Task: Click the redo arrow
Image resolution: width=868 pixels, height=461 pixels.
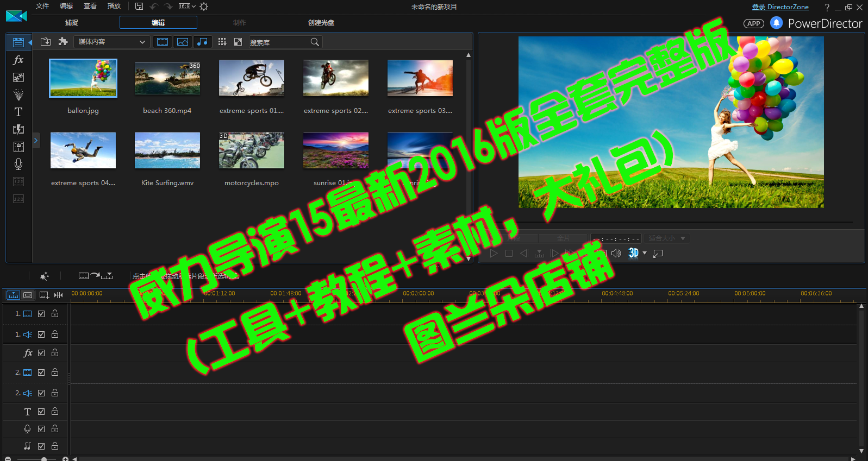Action: [x=168, y=7]
